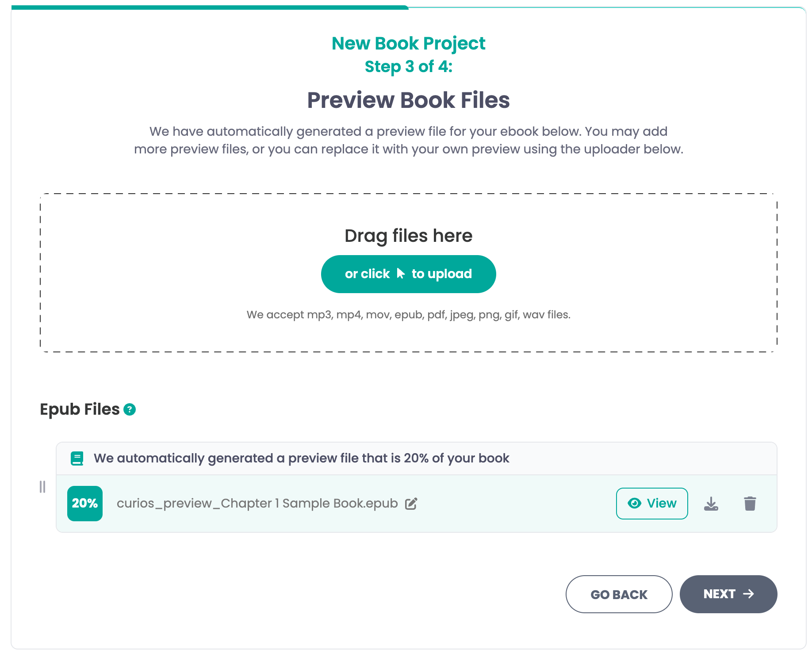Click the Preview Book Files heading

pos(408,100)
